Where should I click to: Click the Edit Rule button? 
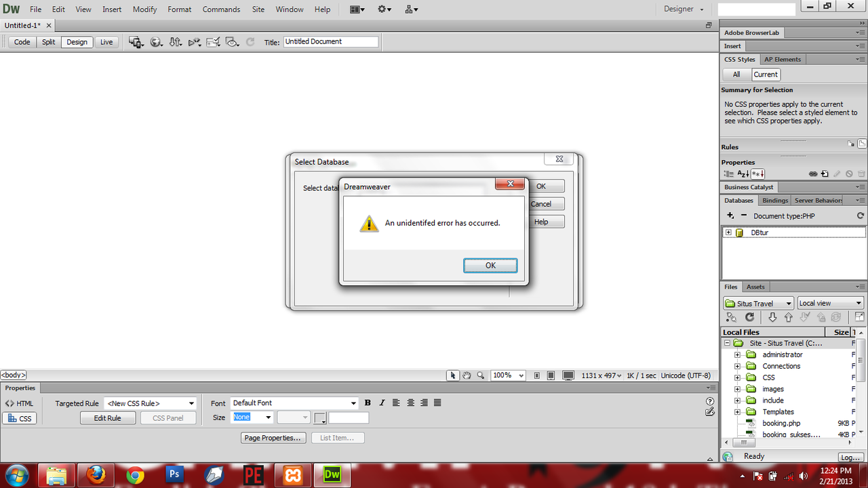(108, 418)
